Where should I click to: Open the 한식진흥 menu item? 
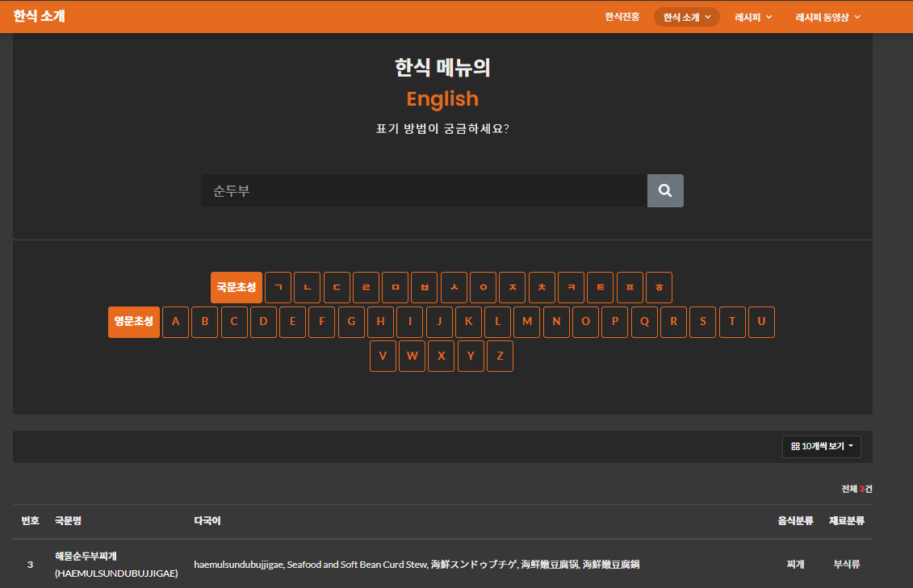pyautogui.click(x=622, y=17)
